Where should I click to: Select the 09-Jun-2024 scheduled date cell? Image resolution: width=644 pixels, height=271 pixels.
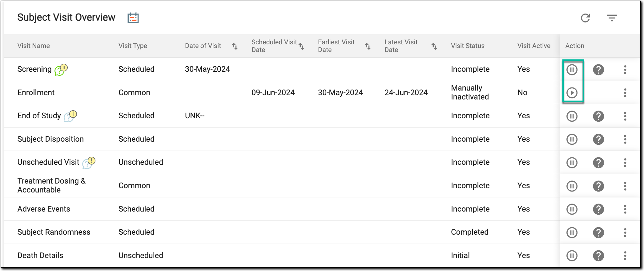(273, 92)
